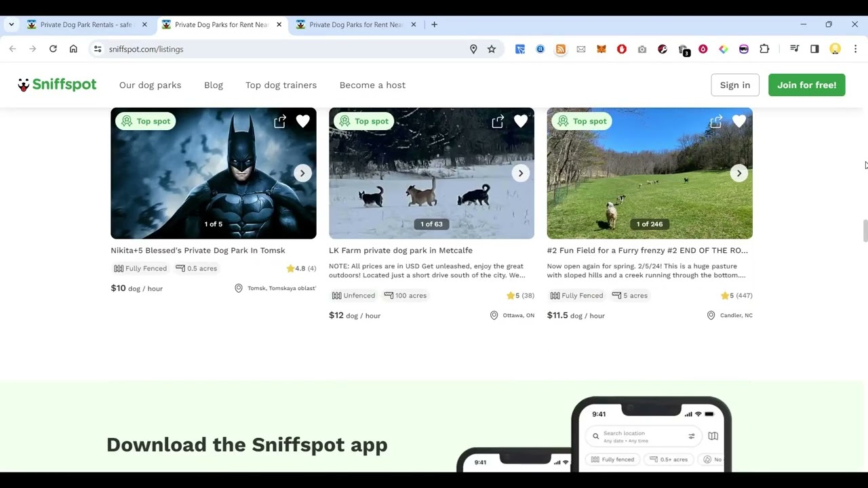This screenshot has width=868, height=488.
Task: Click the $11.5 dog / hour price
Action: (576, 315)
